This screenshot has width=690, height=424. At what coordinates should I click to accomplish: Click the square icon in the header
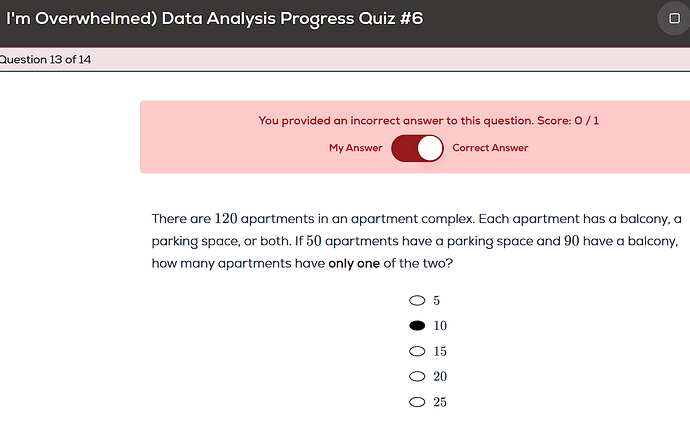click(674, 18)
